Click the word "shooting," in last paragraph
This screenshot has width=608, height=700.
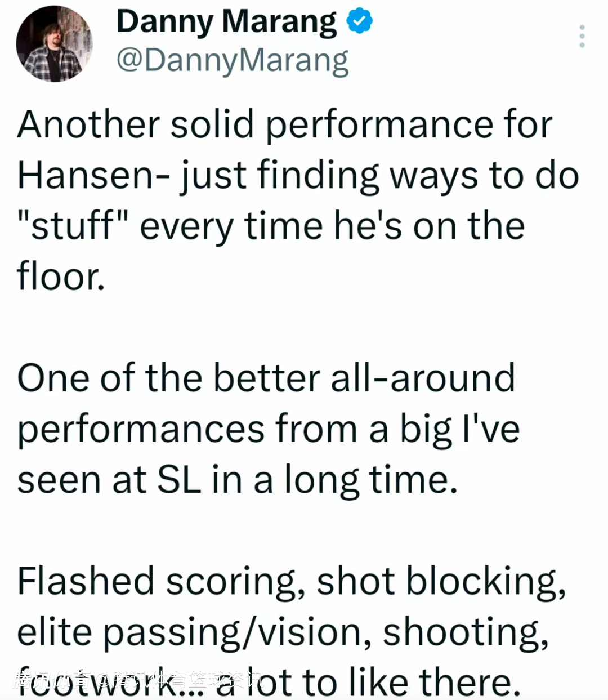[466, 632]
